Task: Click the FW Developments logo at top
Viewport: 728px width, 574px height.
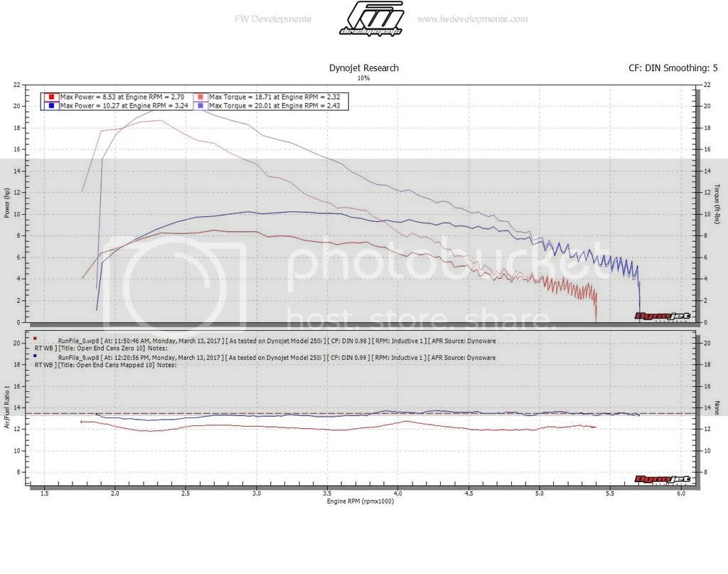Action: [x=370, y=19]
